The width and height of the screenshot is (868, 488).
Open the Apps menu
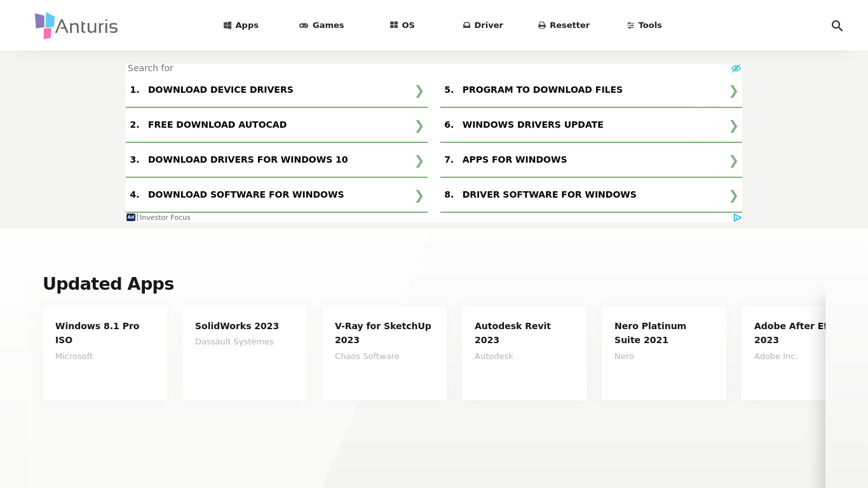click(x=241, y=25)
